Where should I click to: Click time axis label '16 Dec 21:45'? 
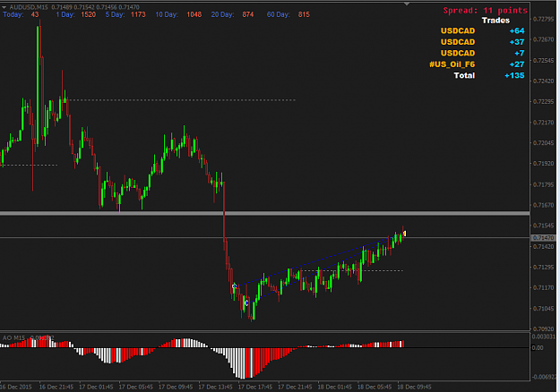[56, 387]
